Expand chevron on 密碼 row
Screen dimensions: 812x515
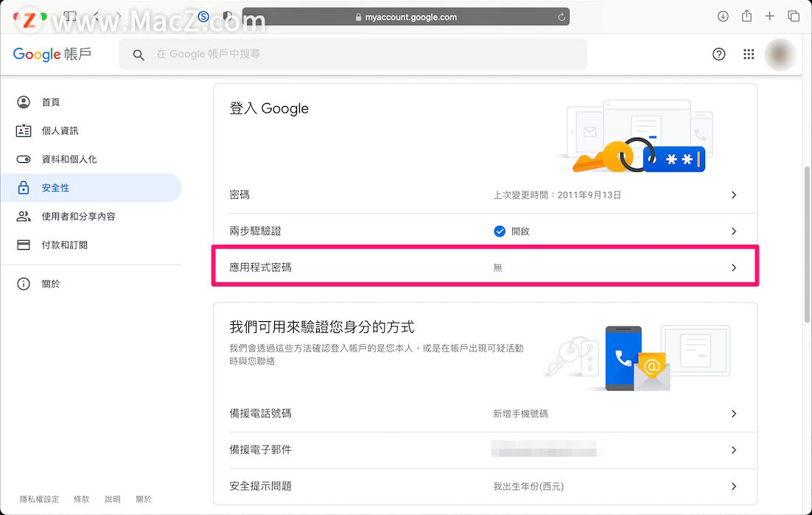[734, 195]
